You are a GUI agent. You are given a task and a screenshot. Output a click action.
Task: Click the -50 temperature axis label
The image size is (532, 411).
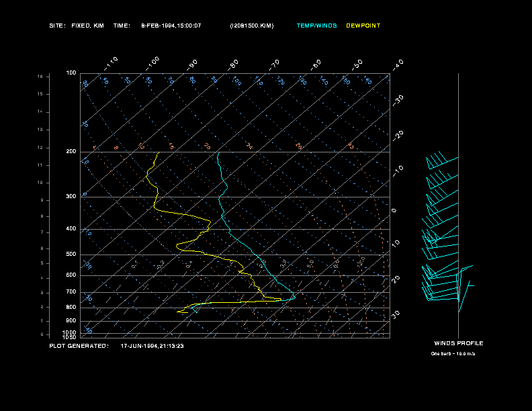(357, 65)
